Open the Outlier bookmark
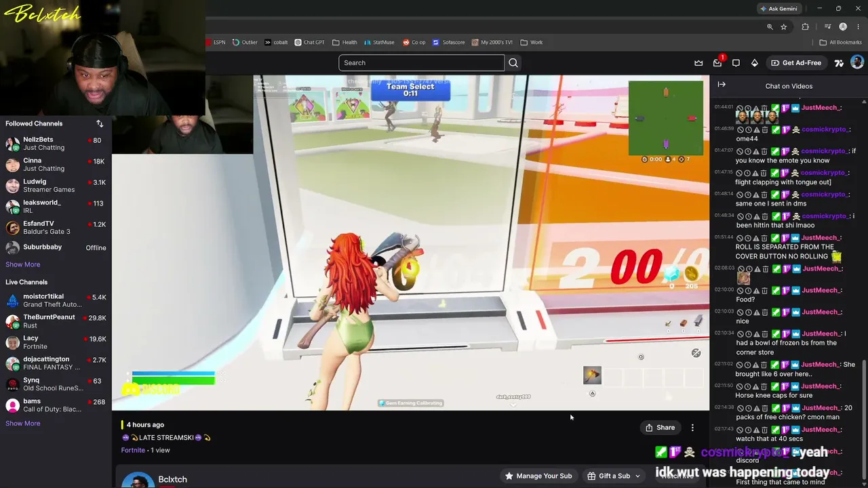Screen dimensions: 868x488 coord(245,42)
